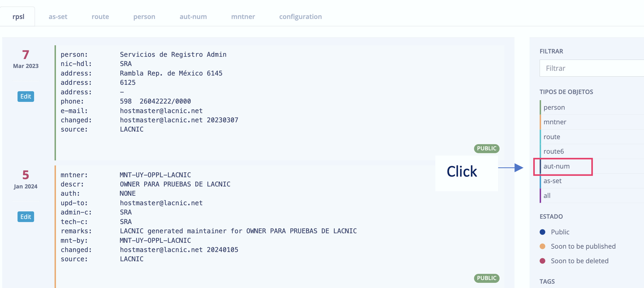Go to the person tab
644x288 pixels.
point(144,17)
